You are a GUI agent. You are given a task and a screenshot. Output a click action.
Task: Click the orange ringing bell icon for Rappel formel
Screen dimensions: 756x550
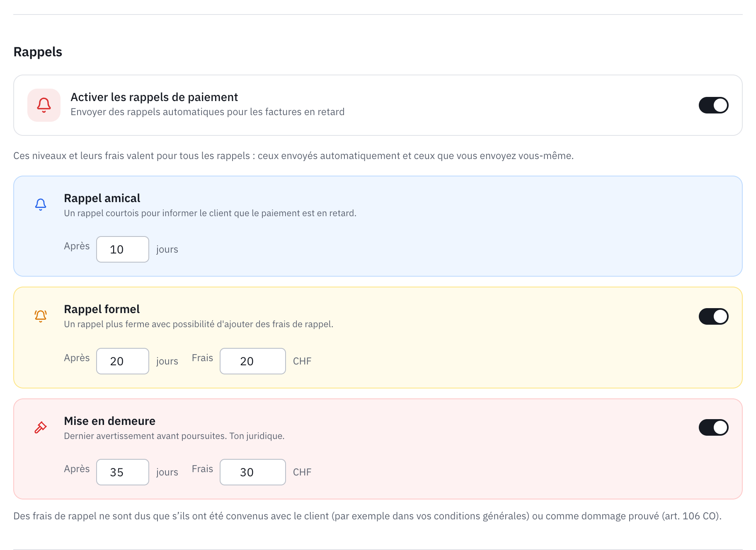(x=41, y=316)
